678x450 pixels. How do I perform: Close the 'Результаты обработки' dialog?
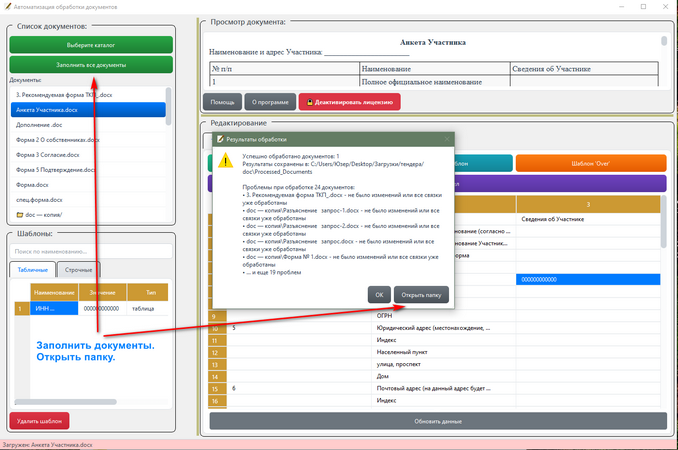(447, 139)
